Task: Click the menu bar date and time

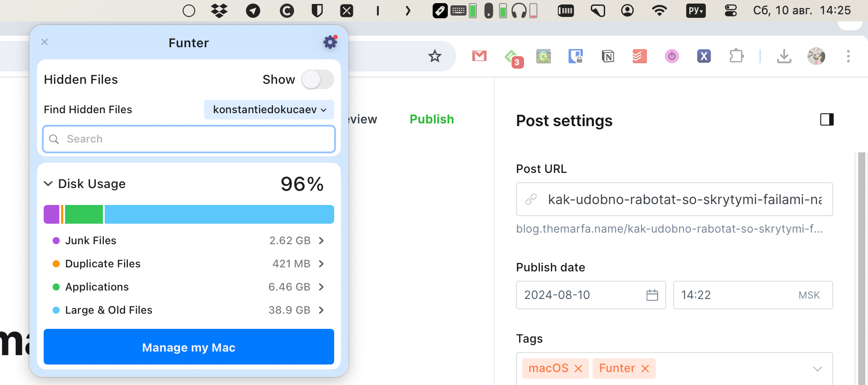Action: click(x=802, y=11)
